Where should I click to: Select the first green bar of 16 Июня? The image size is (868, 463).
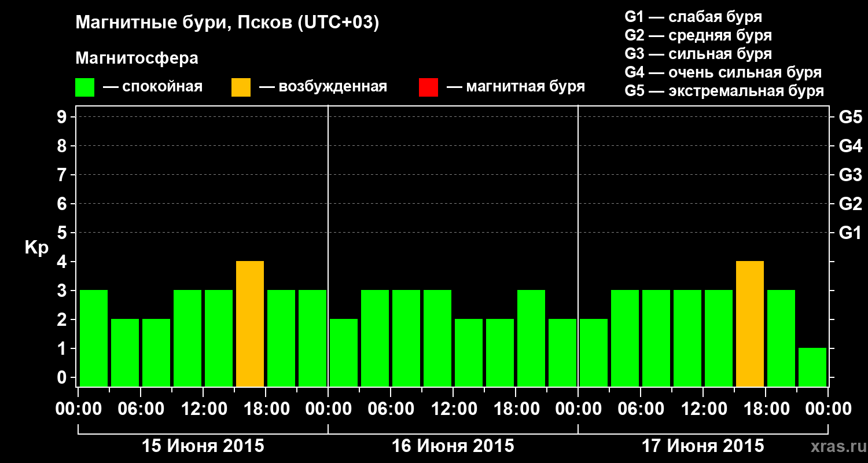pyautogui.click(x=344, y=352)
